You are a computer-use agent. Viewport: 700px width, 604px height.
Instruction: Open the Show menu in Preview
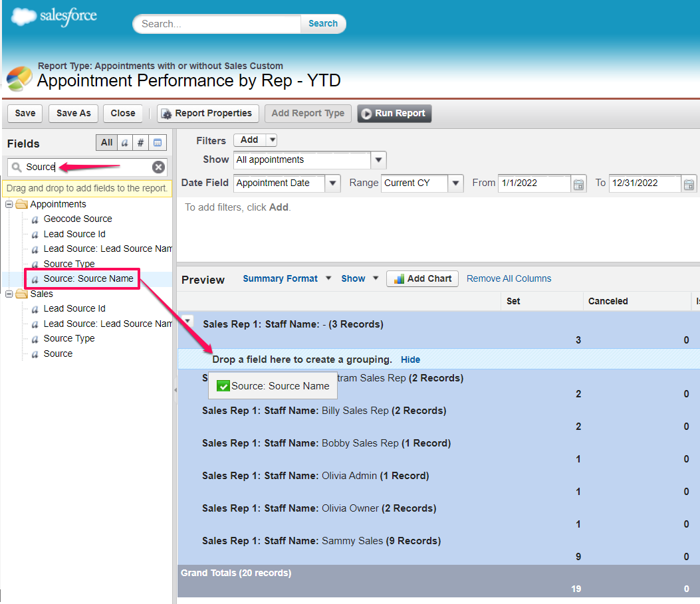coord(360,279)
